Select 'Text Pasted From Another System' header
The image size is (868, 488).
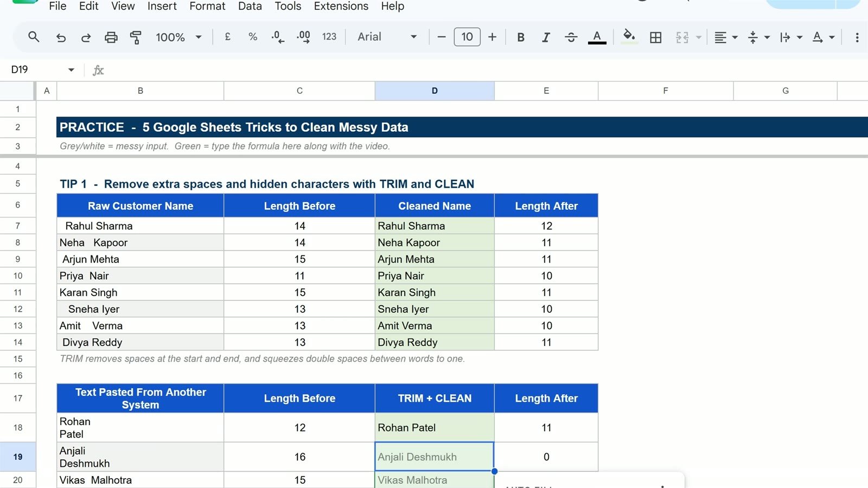pos(141,399)
